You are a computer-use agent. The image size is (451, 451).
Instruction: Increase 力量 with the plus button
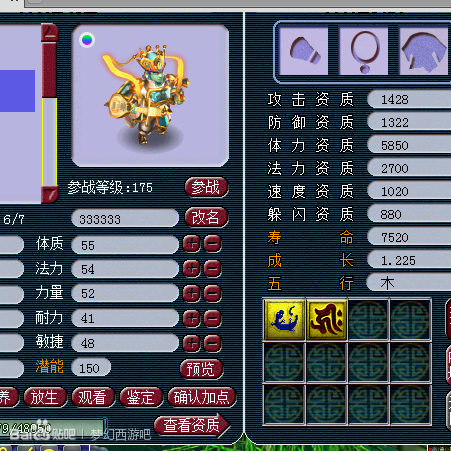192,293
